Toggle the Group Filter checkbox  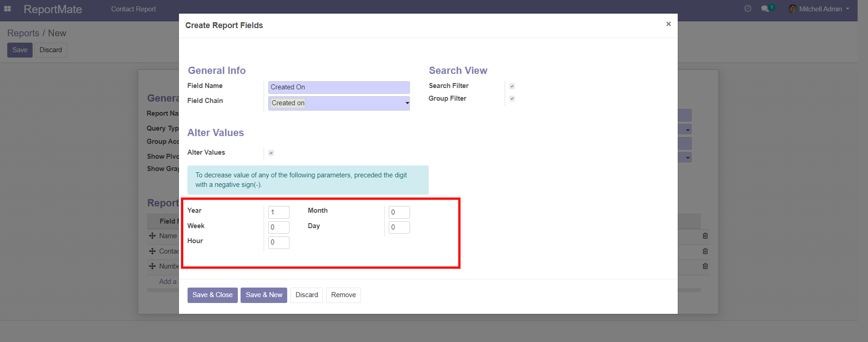point(512,98)
